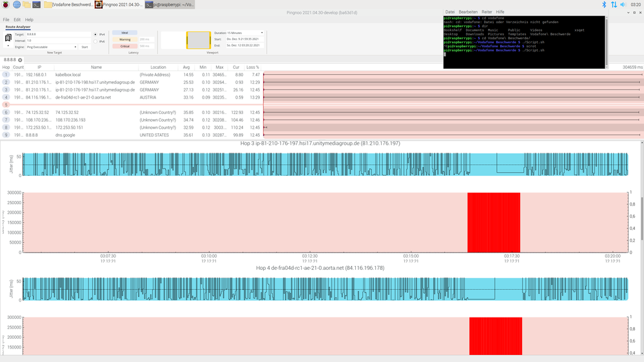The height and width of the screenshot is (362, 644).
Task: Open the web browser globe icon
Action: [15, 5]
